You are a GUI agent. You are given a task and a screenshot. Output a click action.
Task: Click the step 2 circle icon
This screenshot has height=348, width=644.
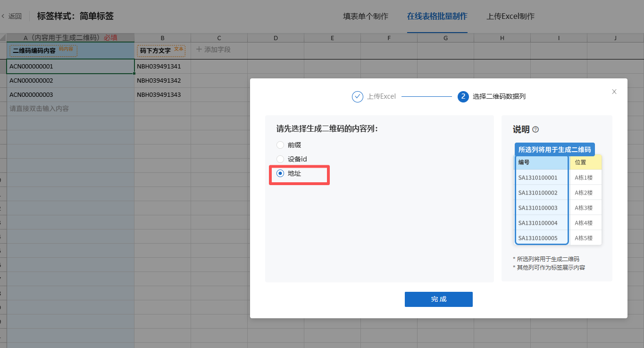463,96
